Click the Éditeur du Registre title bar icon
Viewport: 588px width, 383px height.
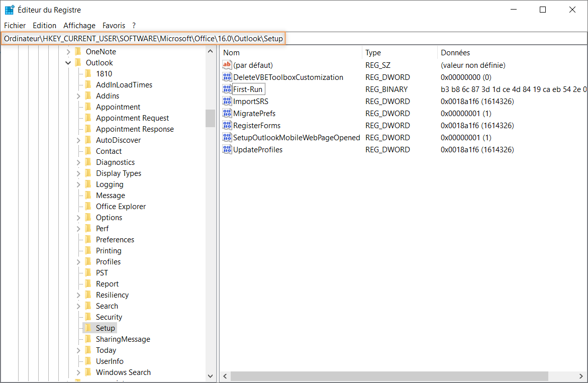click(10, 10)
